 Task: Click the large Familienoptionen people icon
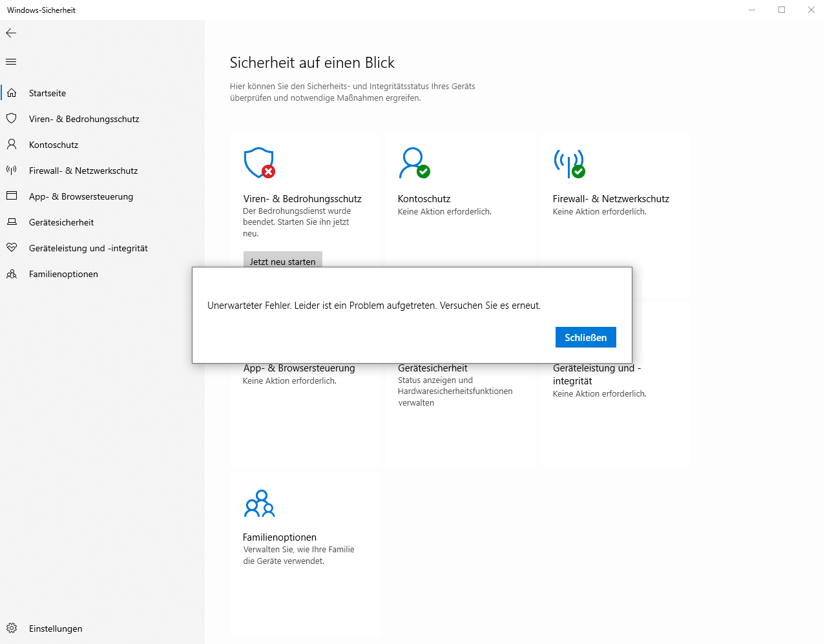click(x=260, y=503)
